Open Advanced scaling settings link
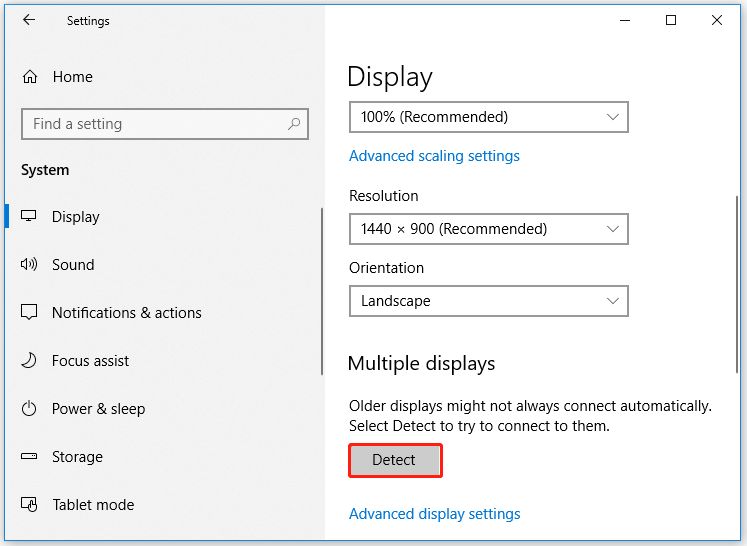The height and width of the screenshot is (546, 747). point(434,156)
